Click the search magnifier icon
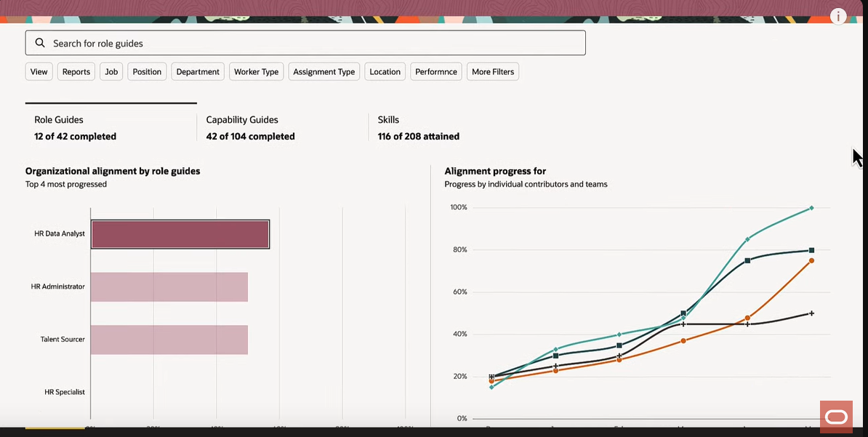This screenshot has height=437, width=868. tap(40, 43)
